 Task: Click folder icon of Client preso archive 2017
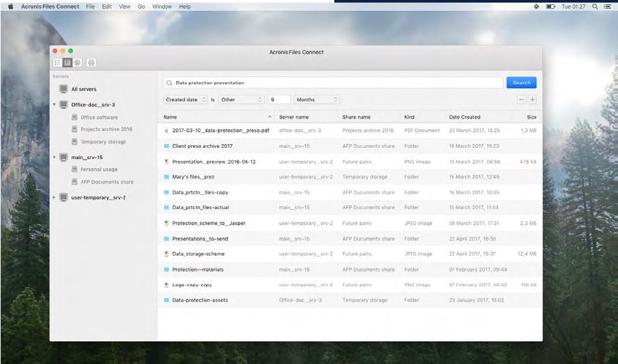point(166,146)
